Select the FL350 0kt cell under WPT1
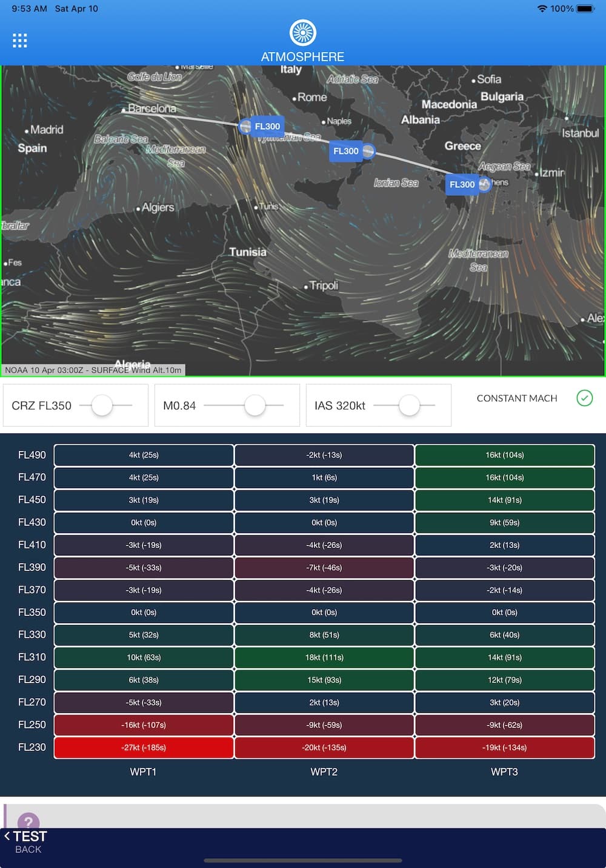Image resolution: width=606 pixels, height=868 pixels. coord(143,612)
